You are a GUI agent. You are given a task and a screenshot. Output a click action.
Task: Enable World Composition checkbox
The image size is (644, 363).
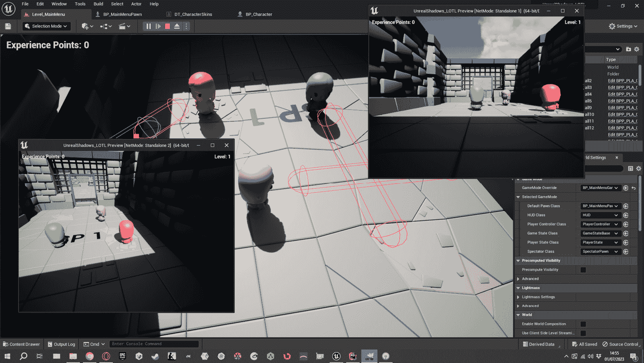(x=583, y=324)
